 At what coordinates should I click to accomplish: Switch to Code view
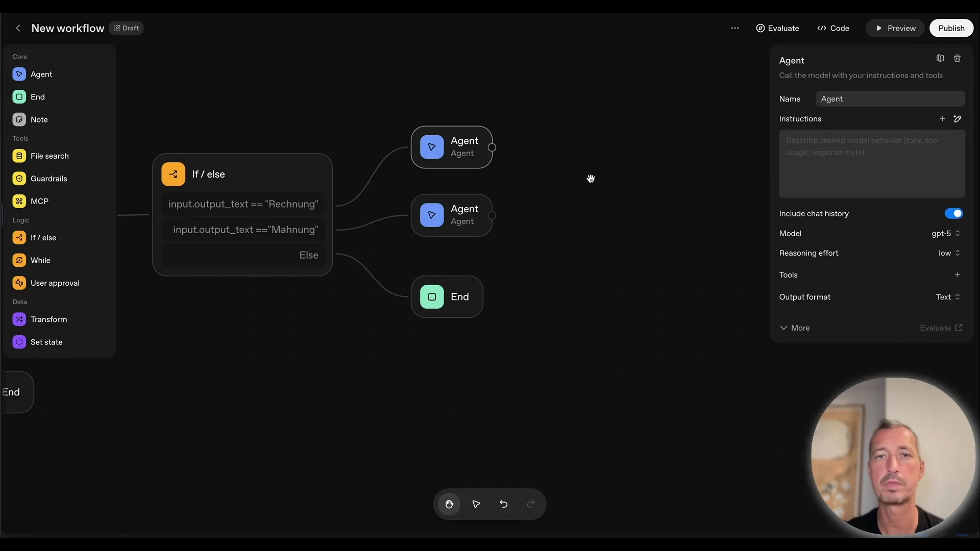click(x=833, y=28)
